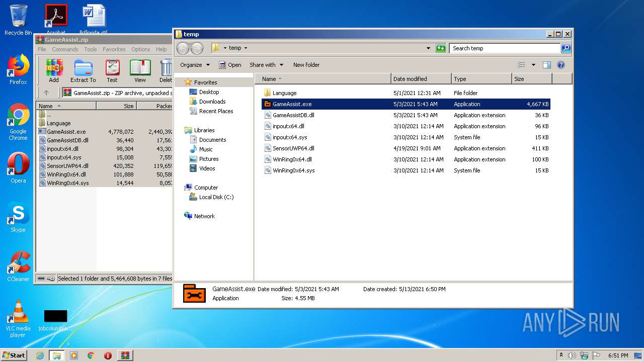Expand the address bar history dropdown

coord(428,48)
